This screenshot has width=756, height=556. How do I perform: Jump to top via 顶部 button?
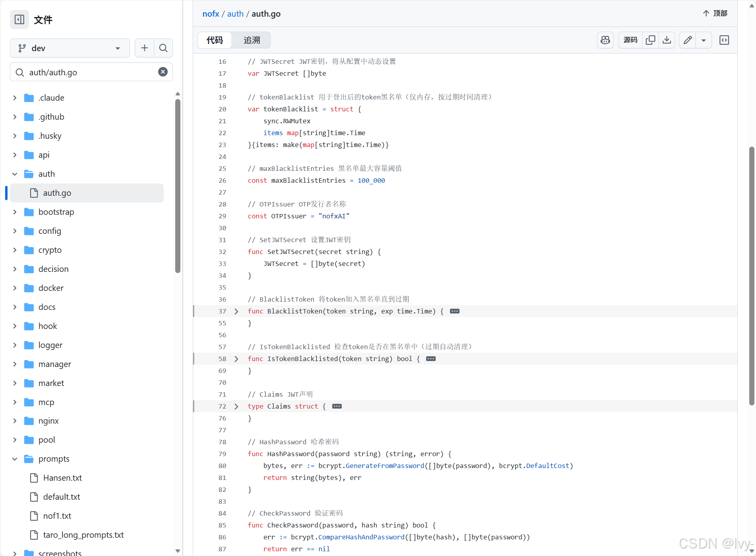pos(715,13)
